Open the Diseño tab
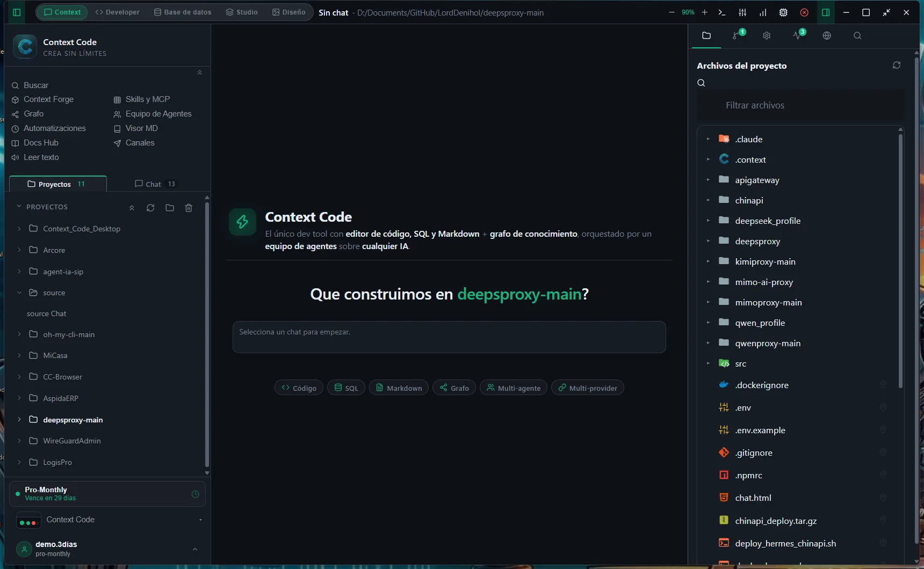This screenshot has height=569, width=924. pos(288,12)
